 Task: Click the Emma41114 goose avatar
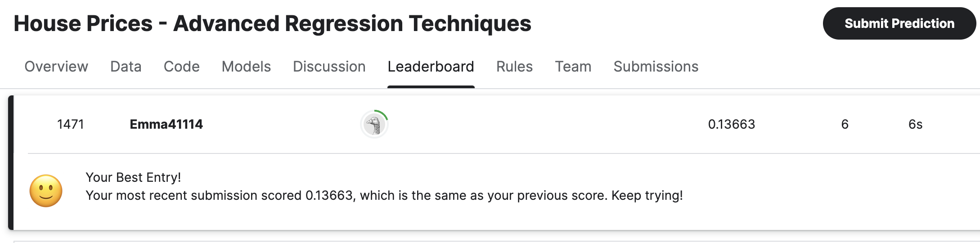point(374,124)
